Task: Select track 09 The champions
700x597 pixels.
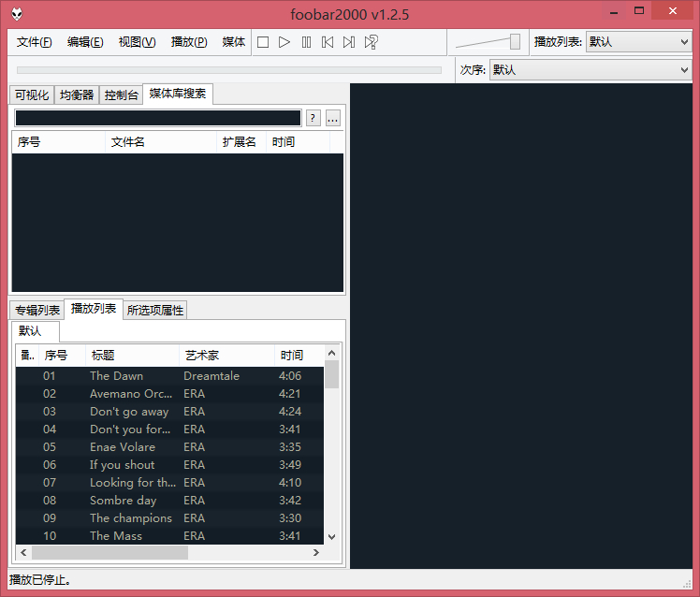Action: pos(169,518)
